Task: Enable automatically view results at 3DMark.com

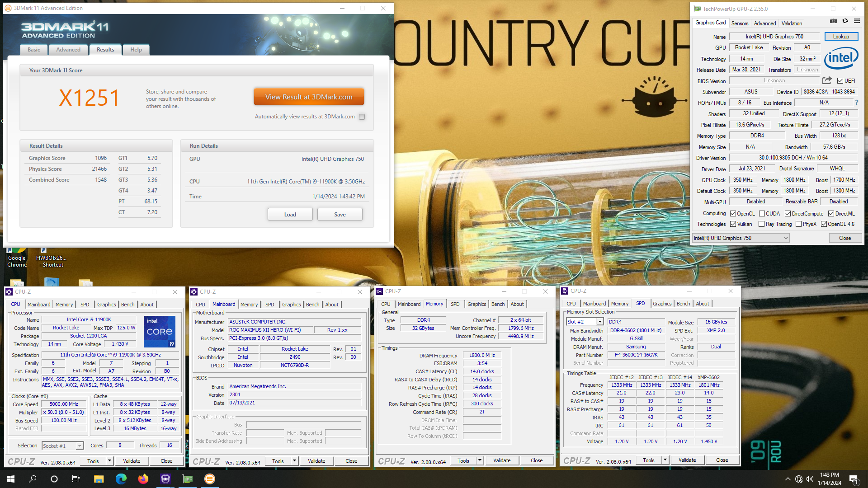Action: click(362, 117)
